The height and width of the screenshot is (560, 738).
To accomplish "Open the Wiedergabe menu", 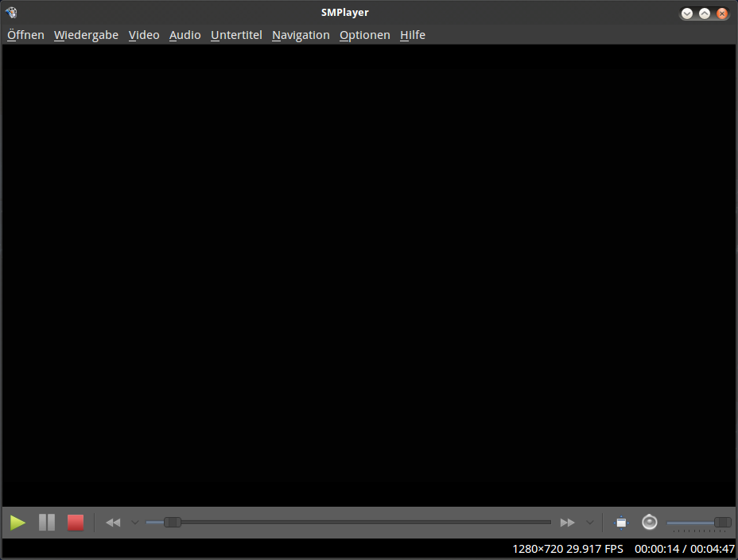I will (86, 35).
